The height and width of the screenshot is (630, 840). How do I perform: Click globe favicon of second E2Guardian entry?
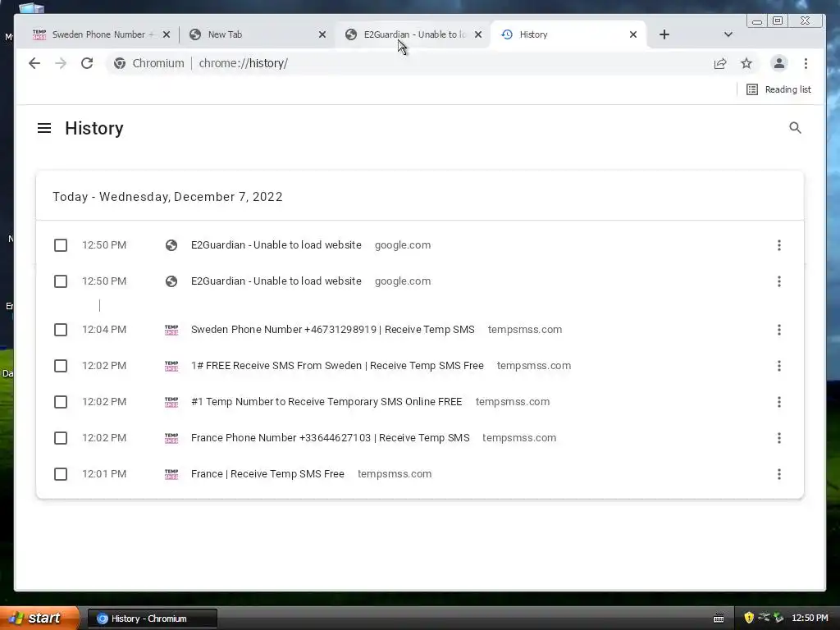(x=171, y=281)
